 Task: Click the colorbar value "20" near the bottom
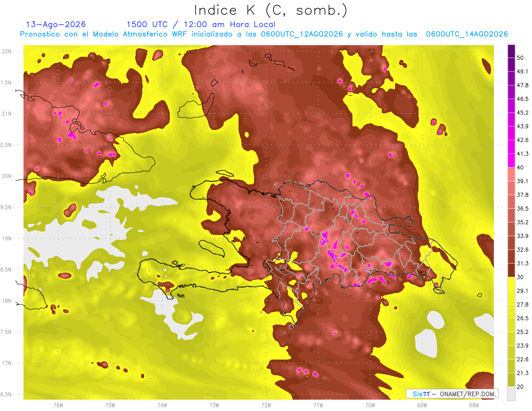click(521, 387)
